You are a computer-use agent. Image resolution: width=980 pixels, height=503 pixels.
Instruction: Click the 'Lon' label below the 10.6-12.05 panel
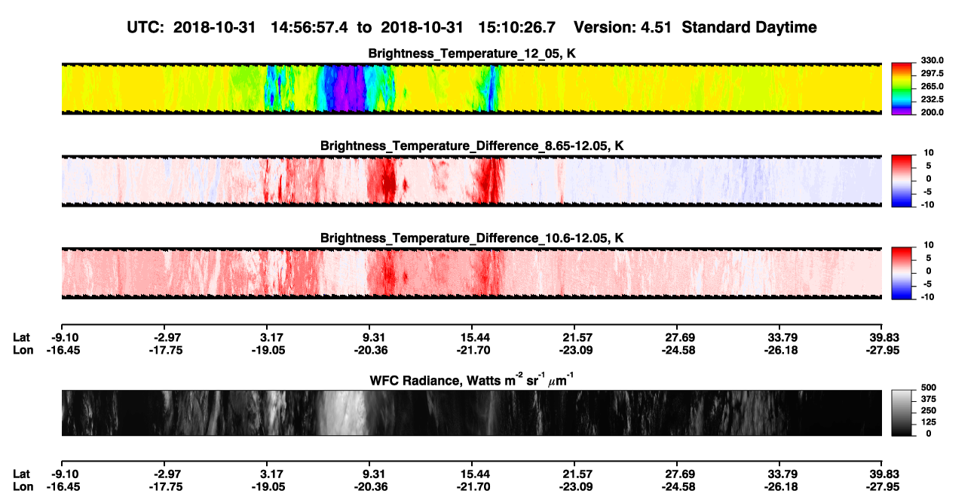coord(23,350)
